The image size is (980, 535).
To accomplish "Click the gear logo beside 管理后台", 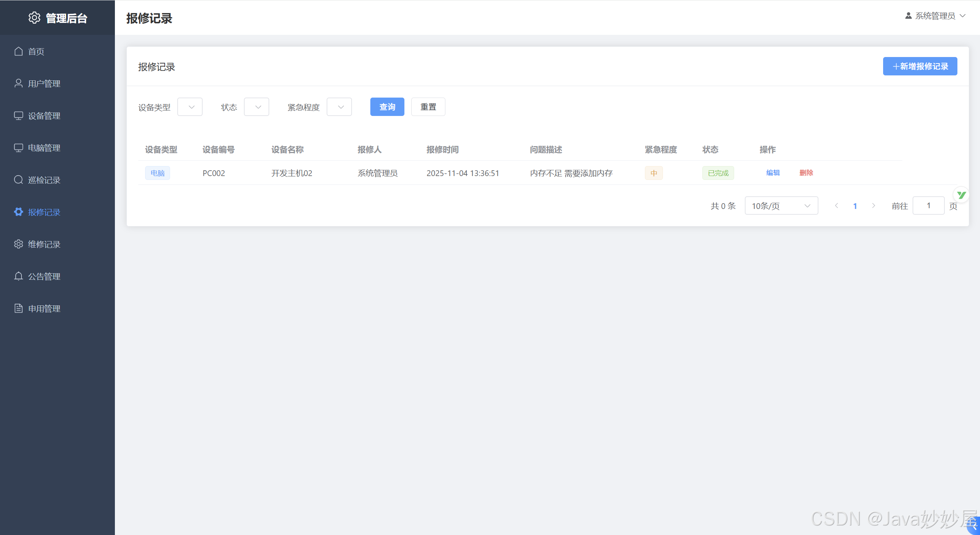I will (34, 18).
